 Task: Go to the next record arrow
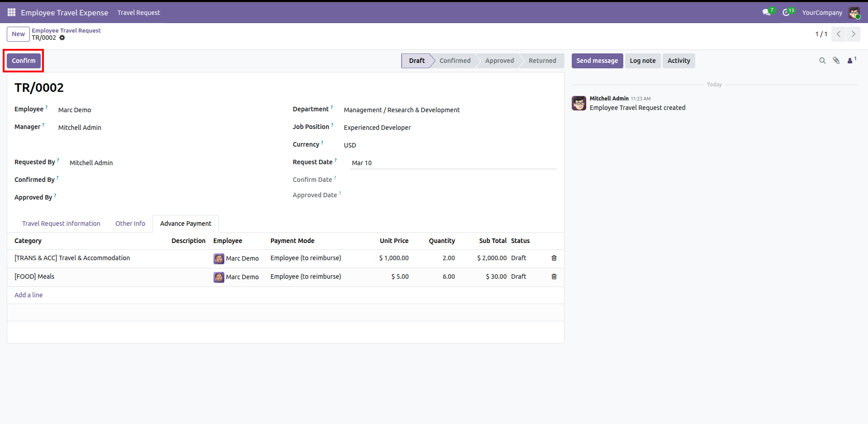(x=853, y=34)
